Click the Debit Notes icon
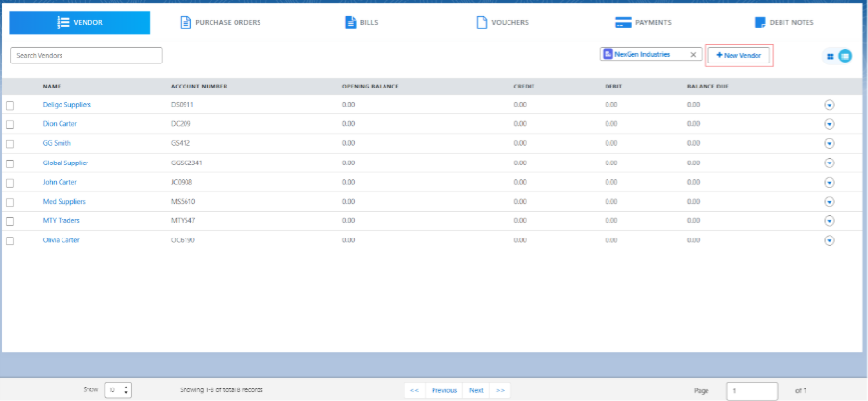The image size is (868, 401). [759, 22]
